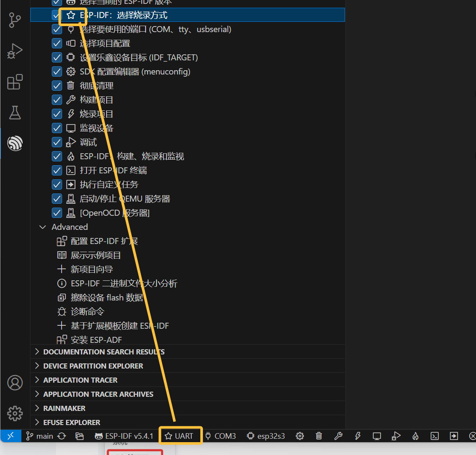Click full clean trash icon in status bar

(319, 436)
